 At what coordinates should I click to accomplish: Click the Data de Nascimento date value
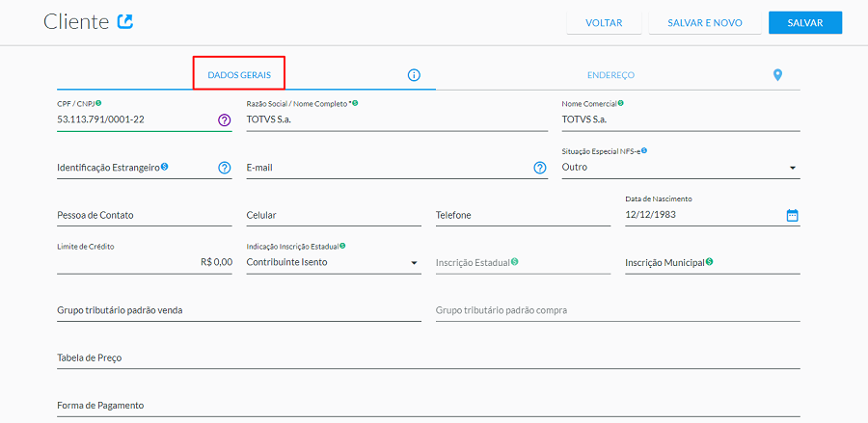point(650,215)
